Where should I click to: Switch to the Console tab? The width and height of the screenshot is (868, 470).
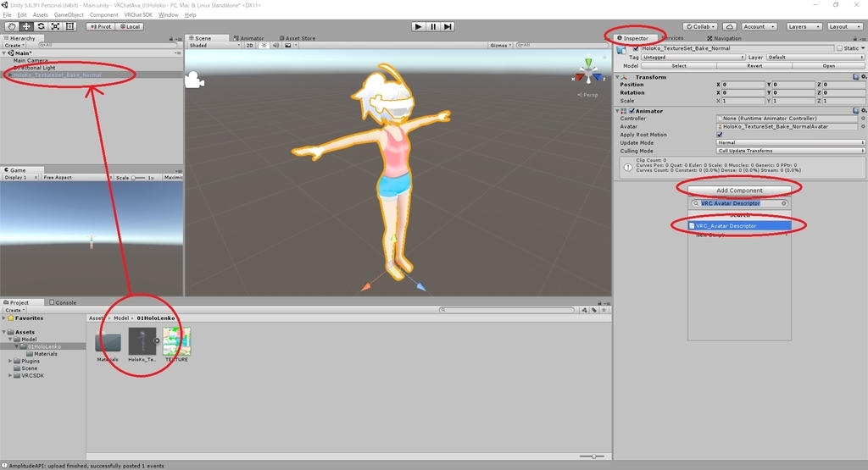tap(63, 302)
